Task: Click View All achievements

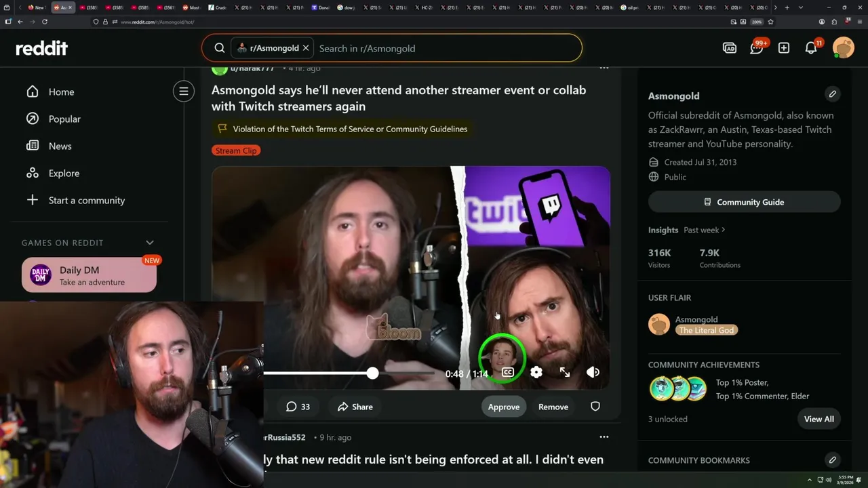Action: tap(819, 419)
